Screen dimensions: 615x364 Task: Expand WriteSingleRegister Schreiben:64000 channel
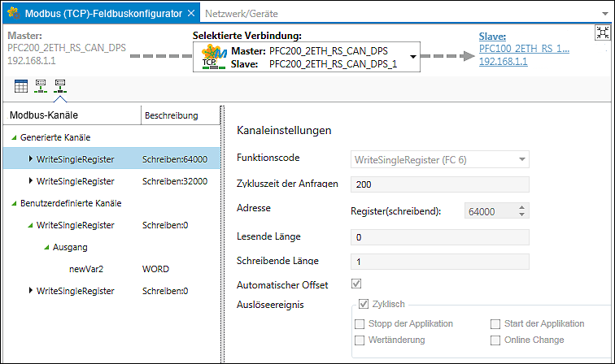pos(31,158)
